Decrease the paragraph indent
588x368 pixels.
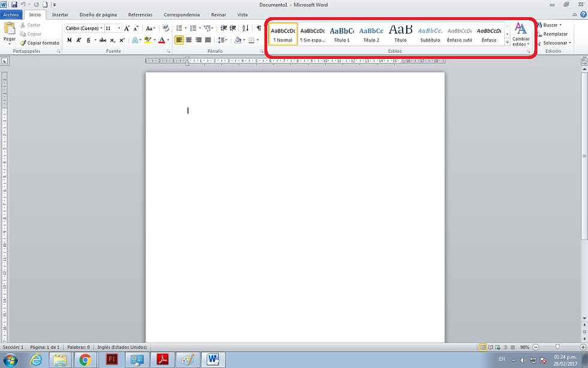tap(223, 28)
